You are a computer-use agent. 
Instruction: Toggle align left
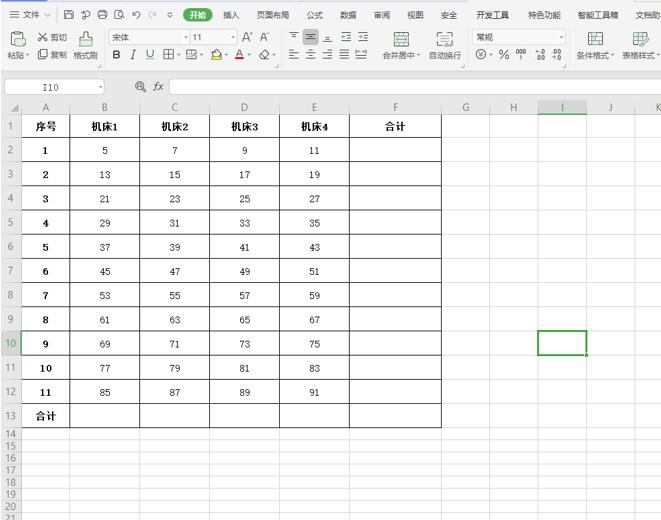pyautogui.click(x=293, y=54)
